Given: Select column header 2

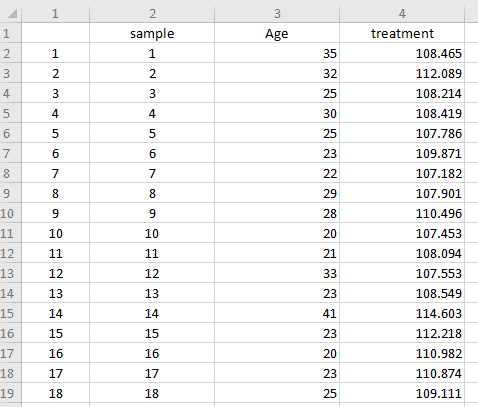Looking at the screenshot, I should (x=152, y=14).
